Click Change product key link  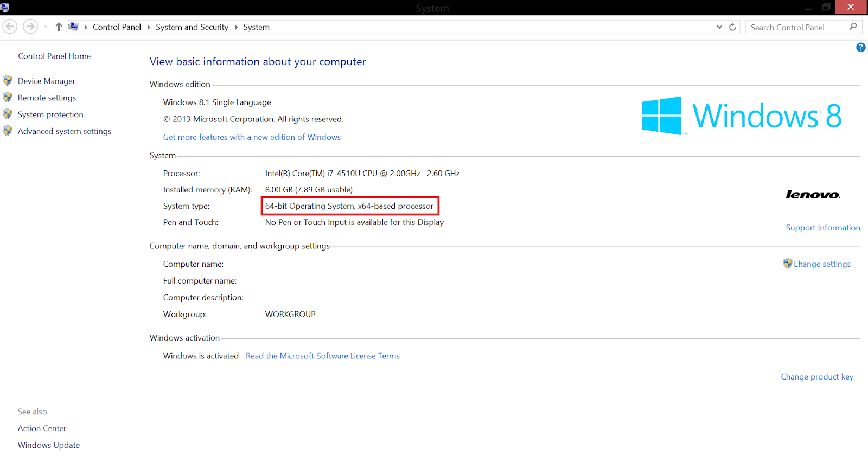pyautogui.click(x=817, y=377)
